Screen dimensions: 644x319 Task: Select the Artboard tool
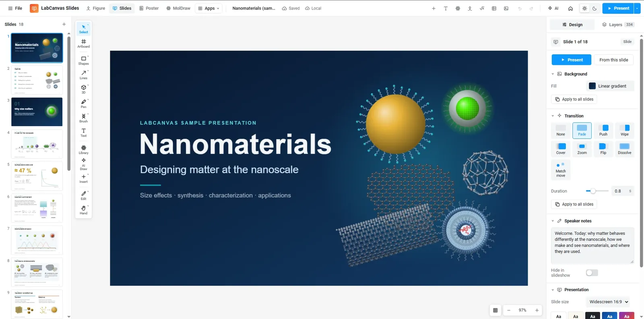click(83, 43)
